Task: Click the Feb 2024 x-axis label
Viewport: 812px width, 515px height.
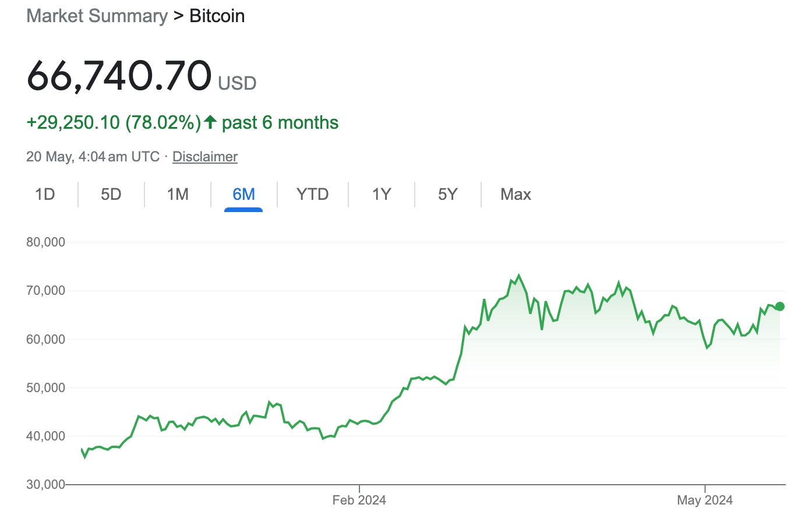Action: pyautogui.click(x=359, y=500)
